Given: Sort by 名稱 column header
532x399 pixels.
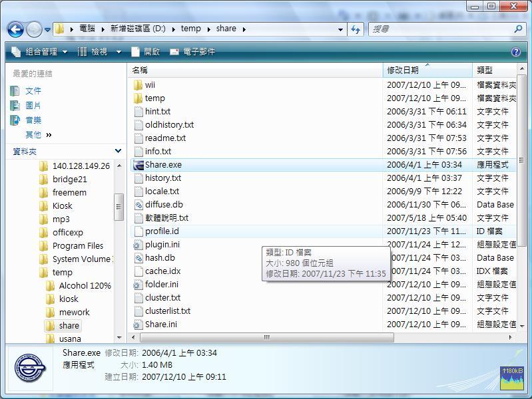Looking at the screenshot, I should click(255, 70).
